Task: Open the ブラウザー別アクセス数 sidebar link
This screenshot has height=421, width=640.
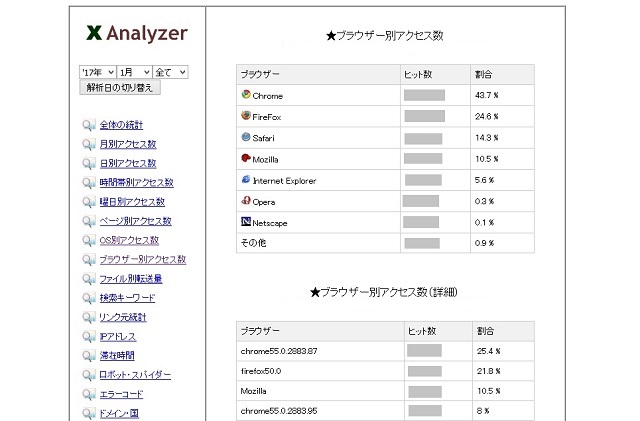Action: point(143,259)
